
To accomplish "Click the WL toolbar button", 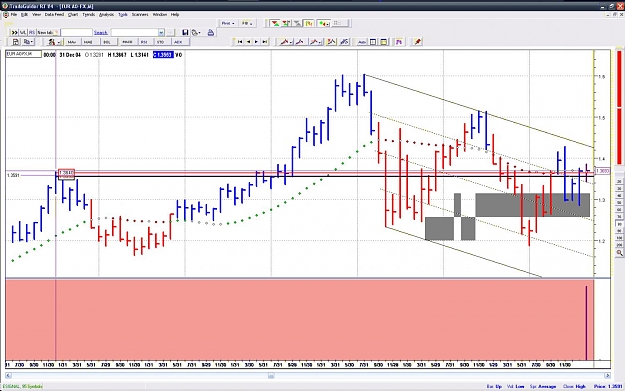I will 23,33.
